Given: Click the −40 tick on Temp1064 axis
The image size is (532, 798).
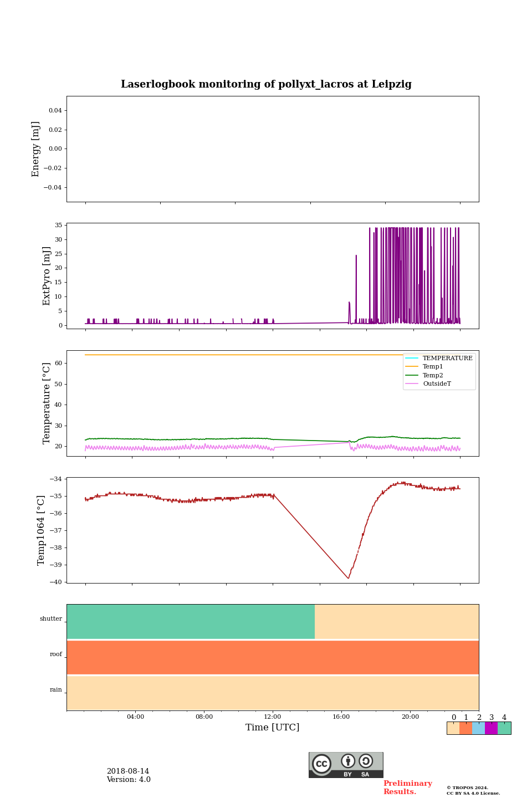Looking at the screenshot, I should coord(56,582).
